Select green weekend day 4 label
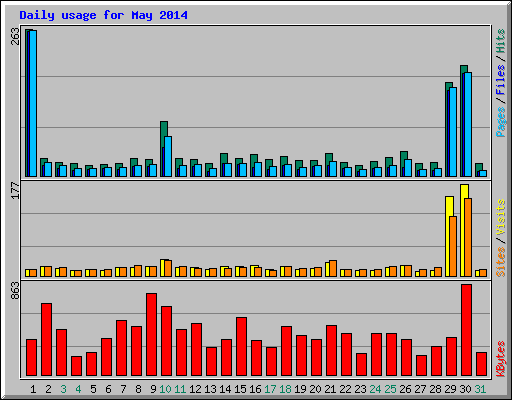Screen dimensions: 512x400 [78, 389]
